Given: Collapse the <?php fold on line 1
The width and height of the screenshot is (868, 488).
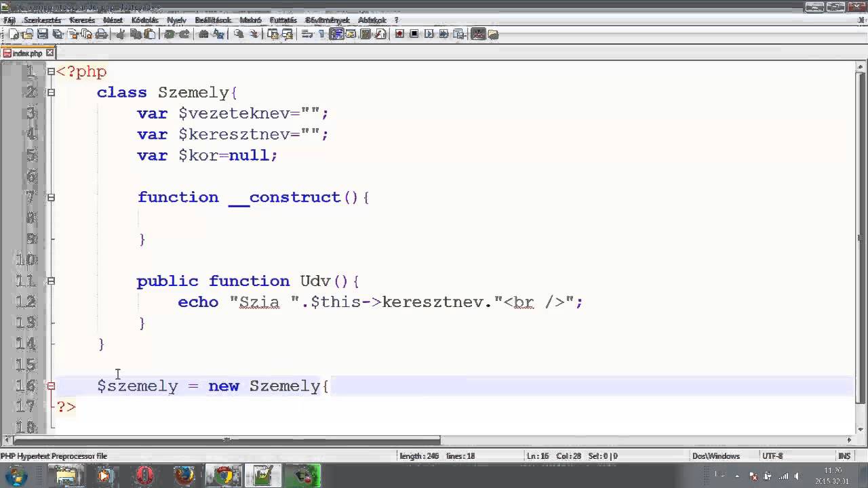Looking at the screenshot, I should pyautogui.click(x=51, y=71).
